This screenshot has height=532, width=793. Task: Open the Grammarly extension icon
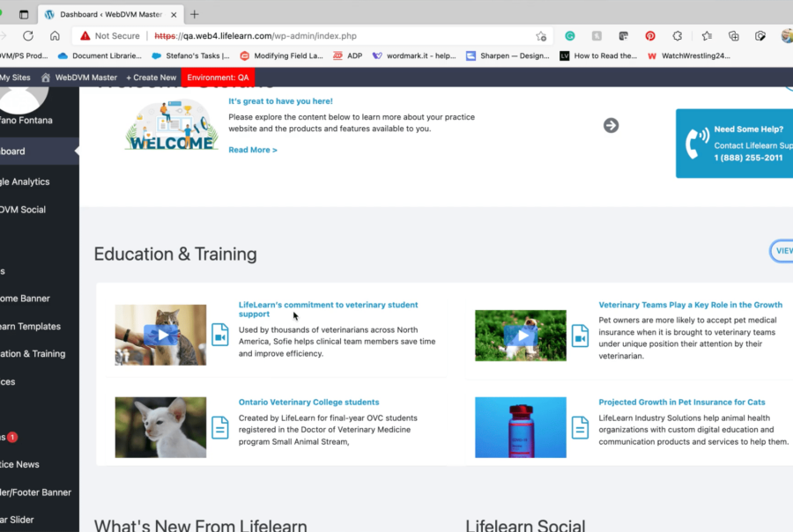pos(570,36)
